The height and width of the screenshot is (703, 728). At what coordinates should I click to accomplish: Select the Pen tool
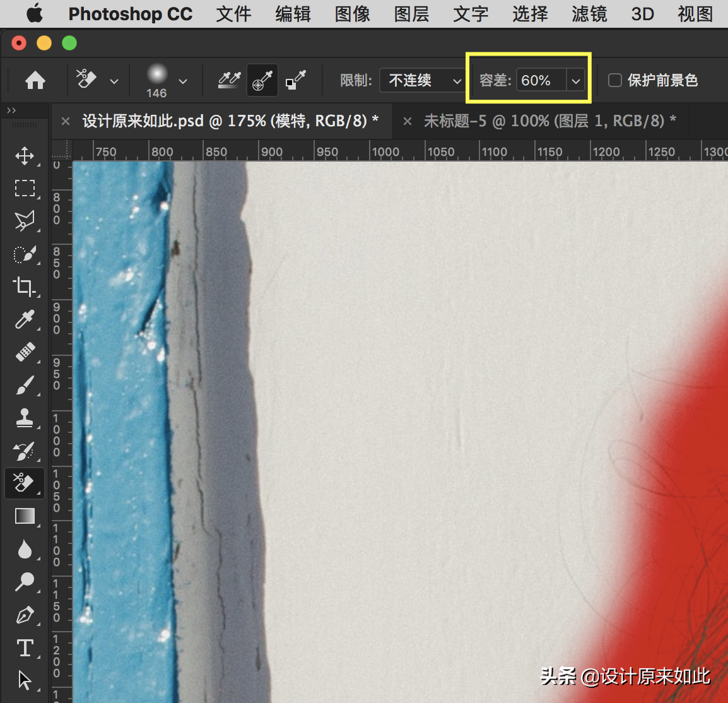coord(25,614)
